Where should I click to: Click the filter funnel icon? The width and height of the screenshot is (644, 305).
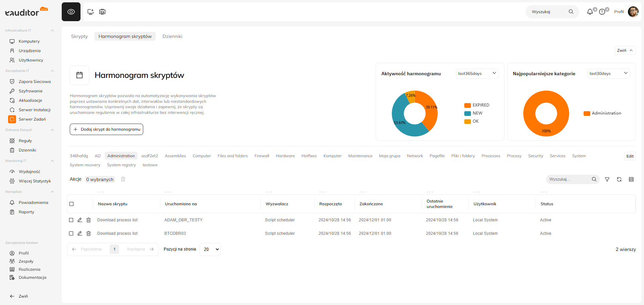(x=607, y=179)
